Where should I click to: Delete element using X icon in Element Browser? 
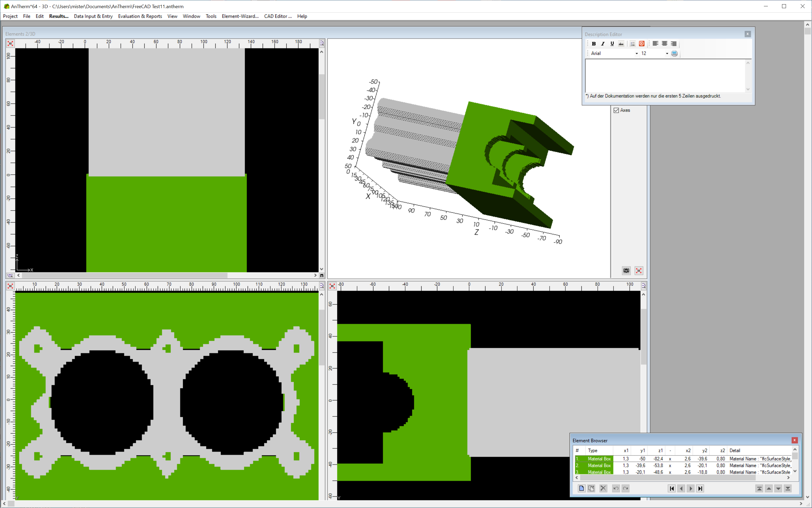pos(603,488)
